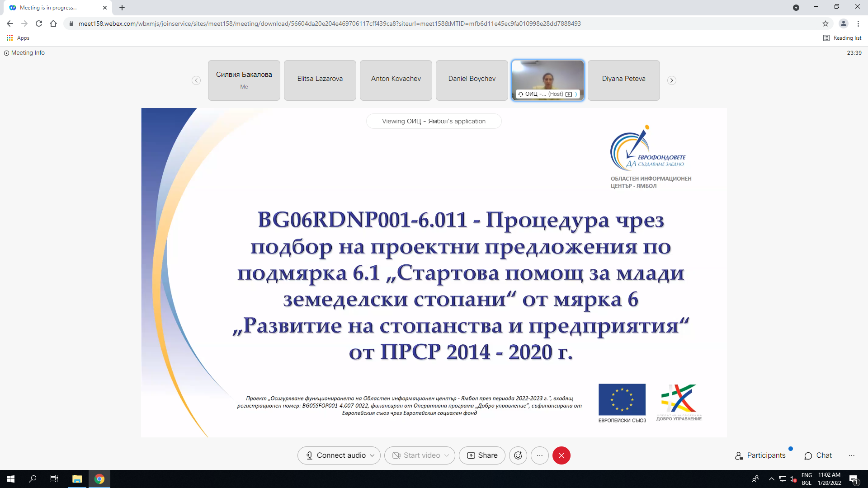Select Daniel Boychev participant tile
The height and width of the screenshot is (488, 868).
(x=472, y=80)
